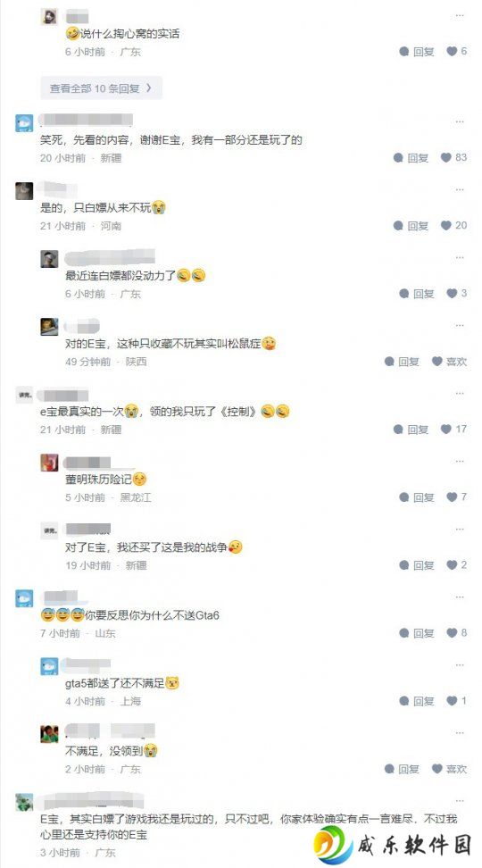Open avatar of the Gta6 commenter
The width and height of the screenshot is (482, 868).
coord(24,598)
